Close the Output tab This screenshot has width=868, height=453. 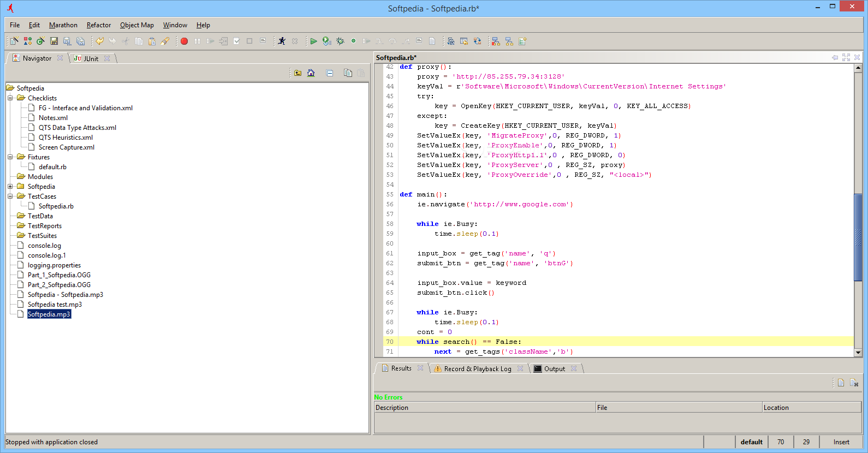(574, 368)
